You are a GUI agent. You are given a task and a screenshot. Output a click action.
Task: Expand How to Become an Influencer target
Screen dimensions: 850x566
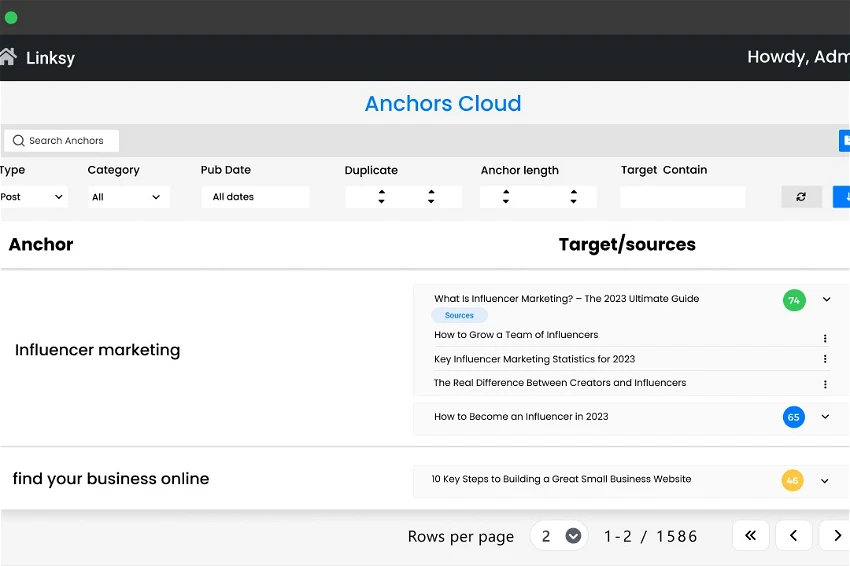[x=825, y=417]
